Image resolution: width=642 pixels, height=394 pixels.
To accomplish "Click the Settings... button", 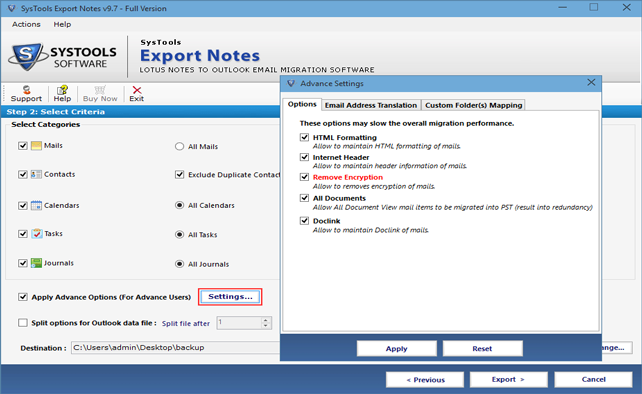I will [x=230, y=297].
